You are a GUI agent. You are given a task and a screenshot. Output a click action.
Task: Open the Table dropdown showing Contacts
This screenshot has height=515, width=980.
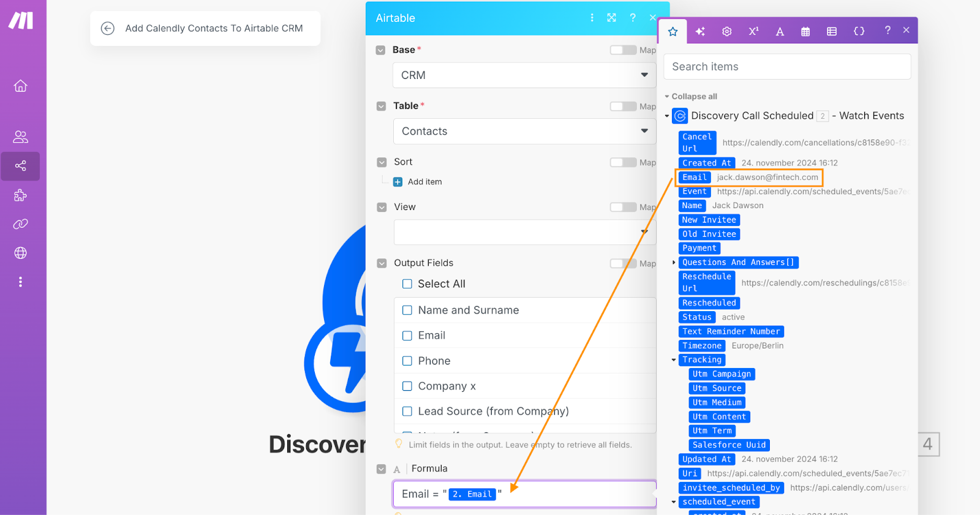pos(524,131)
